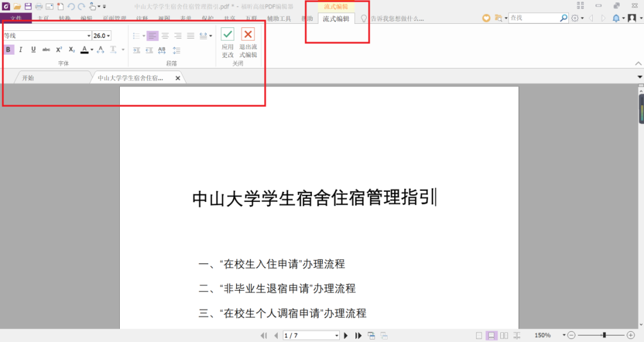The width and height of the screenshot is (644, 342).
Task: Click the character spacing icon
Action: [101, 49]
